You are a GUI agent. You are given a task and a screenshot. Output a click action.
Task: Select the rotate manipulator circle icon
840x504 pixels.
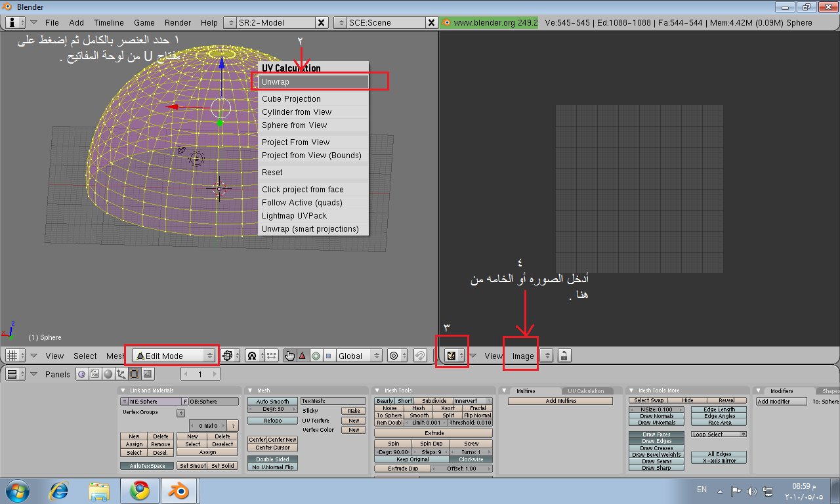coord(316,356)
